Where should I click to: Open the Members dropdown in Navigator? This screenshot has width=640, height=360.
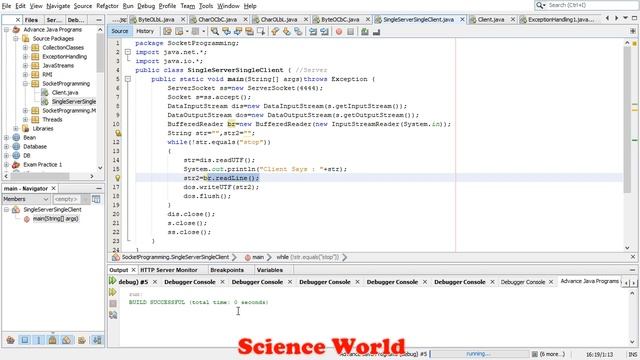(x=26, y=199)
